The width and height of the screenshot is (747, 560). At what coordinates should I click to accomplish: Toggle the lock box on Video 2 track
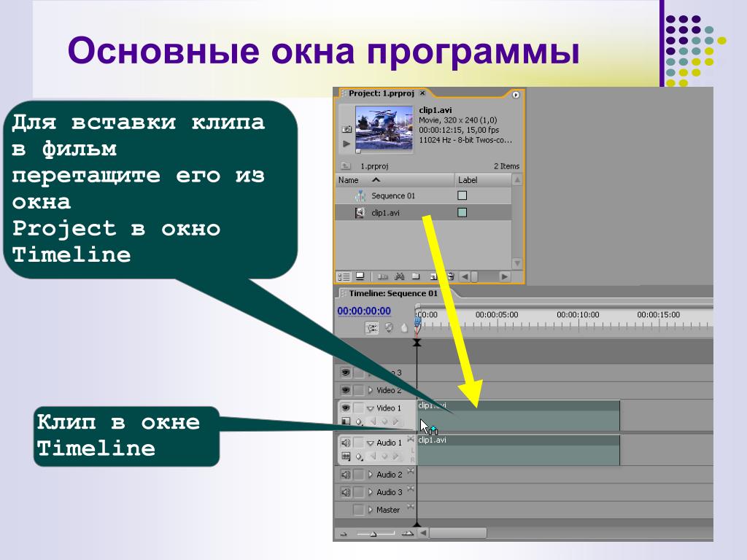[x=359, y=390]
